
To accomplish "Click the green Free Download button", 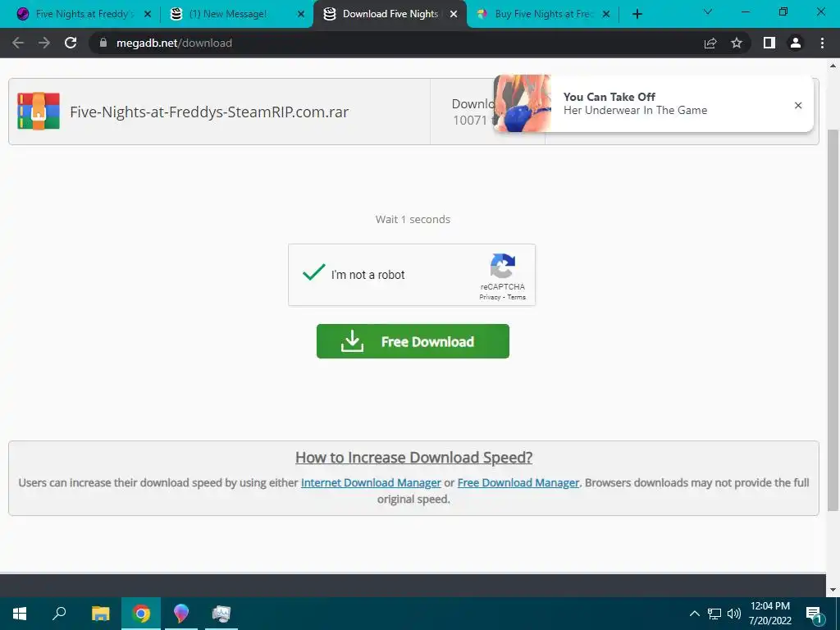I will point(413,341).
